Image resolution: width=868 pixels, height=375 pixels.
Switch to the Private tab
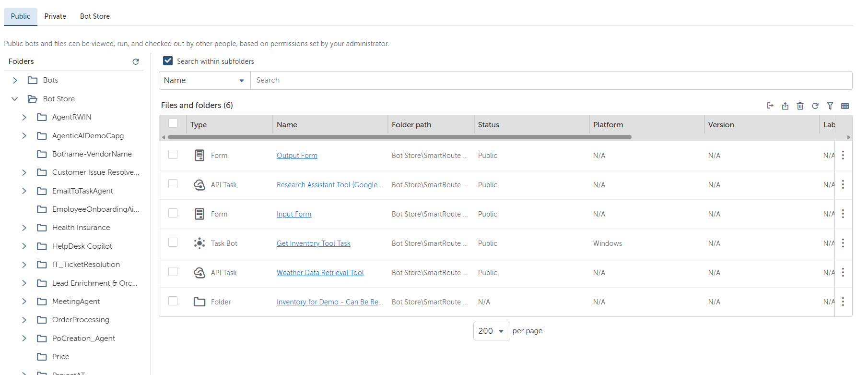[55, 16]
